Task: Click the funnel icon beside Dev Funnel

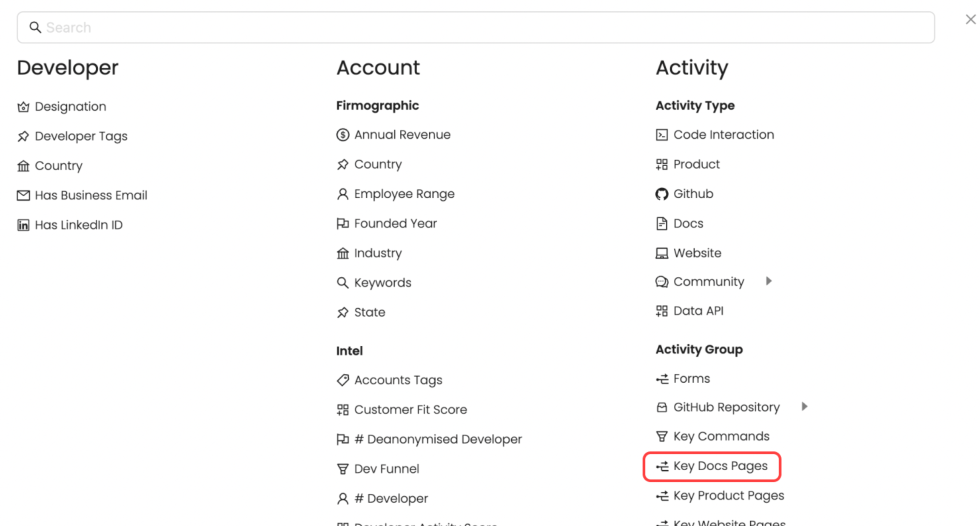Action: pos(342,469)
